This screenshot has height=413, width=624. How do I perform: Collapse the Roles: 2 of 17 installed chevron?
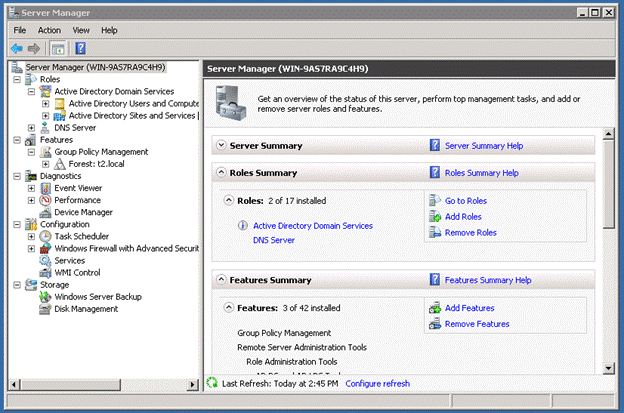click(228, 200)
